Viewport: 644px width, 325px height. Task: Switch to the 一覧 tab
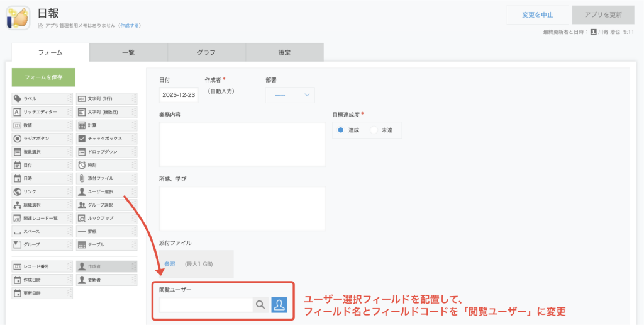[x=128, y=52]
